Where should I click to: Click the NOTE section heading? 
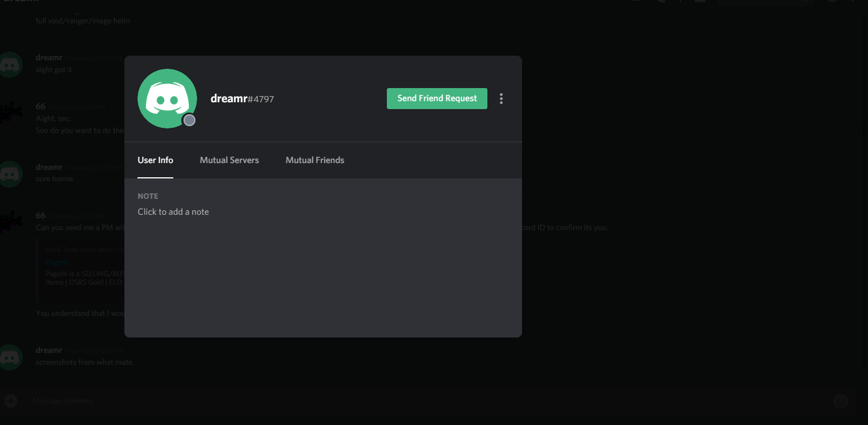[x=148, y=196]
